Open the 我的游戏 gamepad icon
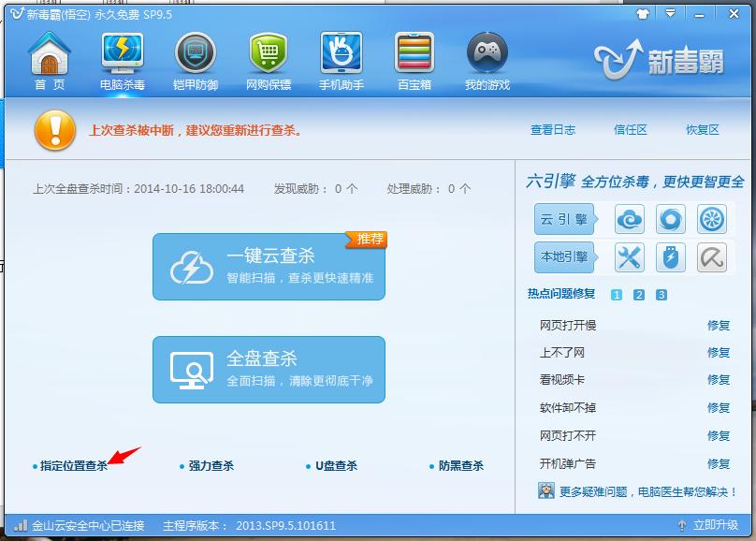This screenshot has width=756, height=541. (x=487, y=62)
